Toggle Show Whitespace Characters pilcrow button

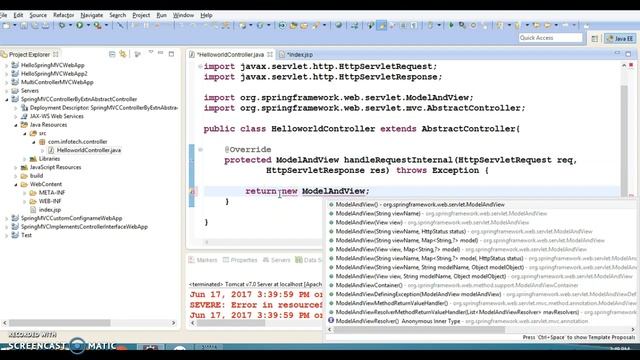tap(414, 25)
